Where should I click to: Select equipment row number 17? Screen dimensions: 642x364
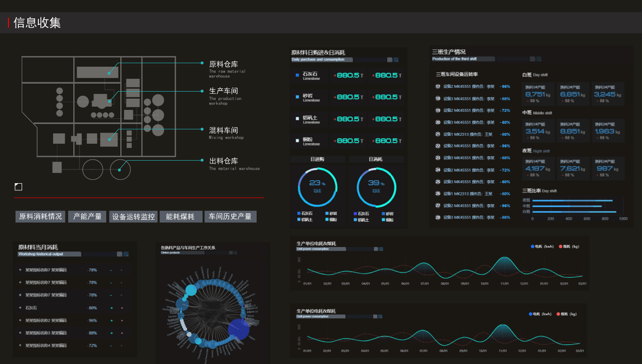point(473,87)
